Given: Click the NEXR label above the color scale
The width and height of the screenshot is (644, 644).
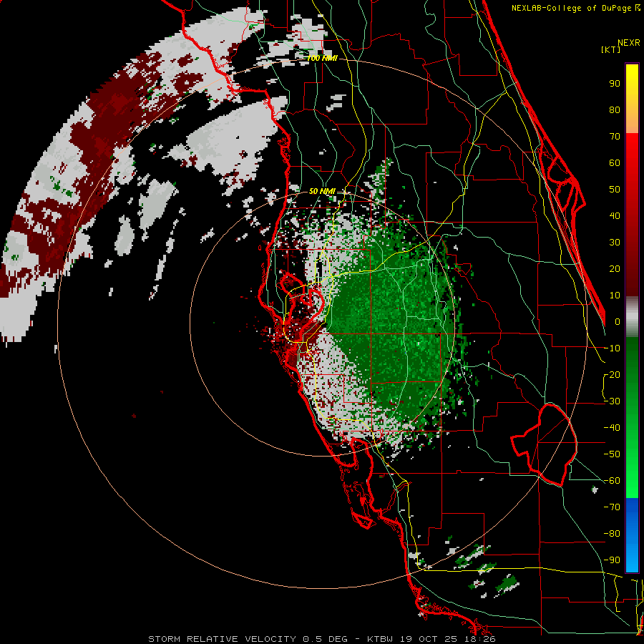Looking at the screenshot, I should pos(629,43).
